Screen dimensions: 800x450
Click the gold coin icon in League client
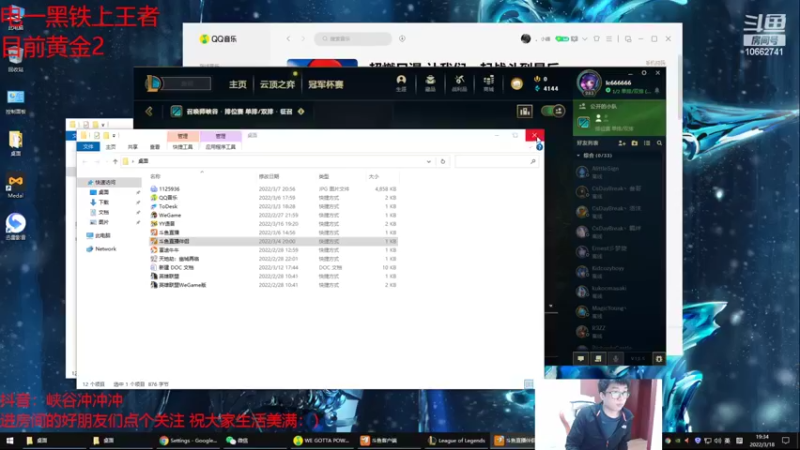[x=516, y=84]
